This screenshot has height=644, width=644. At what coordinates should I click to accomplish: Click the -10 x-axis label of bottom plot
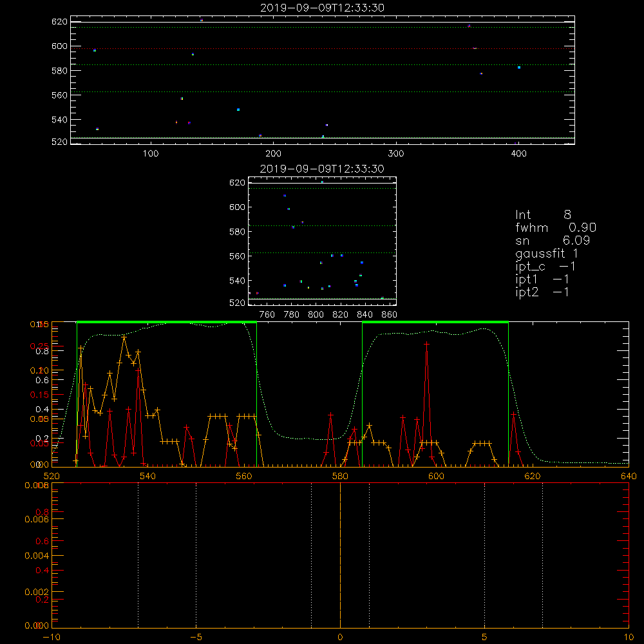(52, 637)
